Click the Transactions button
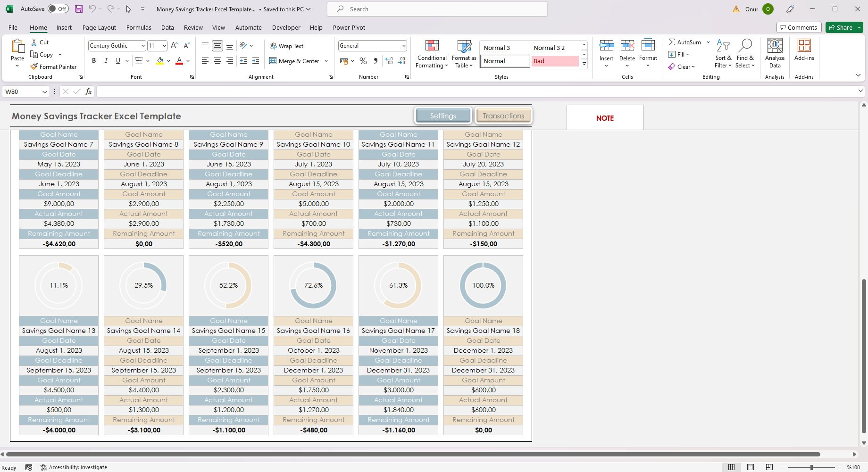The height and width of the screenshot is (472, 868). [503, 116]
